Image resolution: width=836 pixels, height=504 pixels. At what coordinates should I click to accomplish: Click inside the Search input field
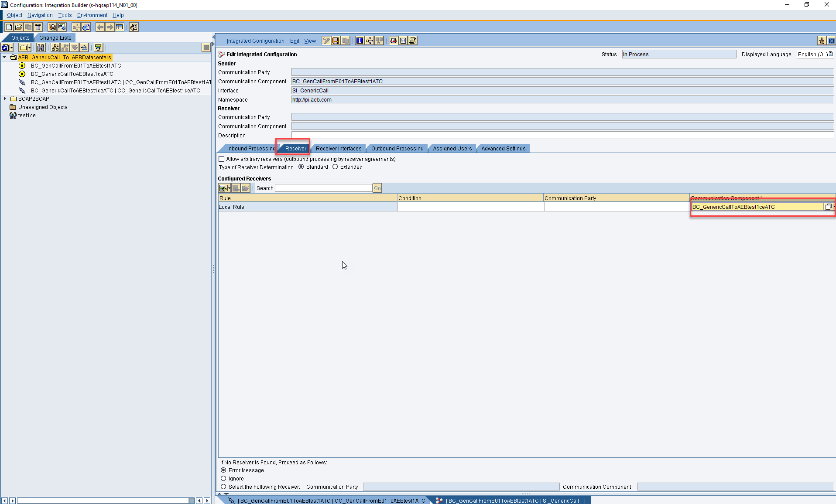323,188
